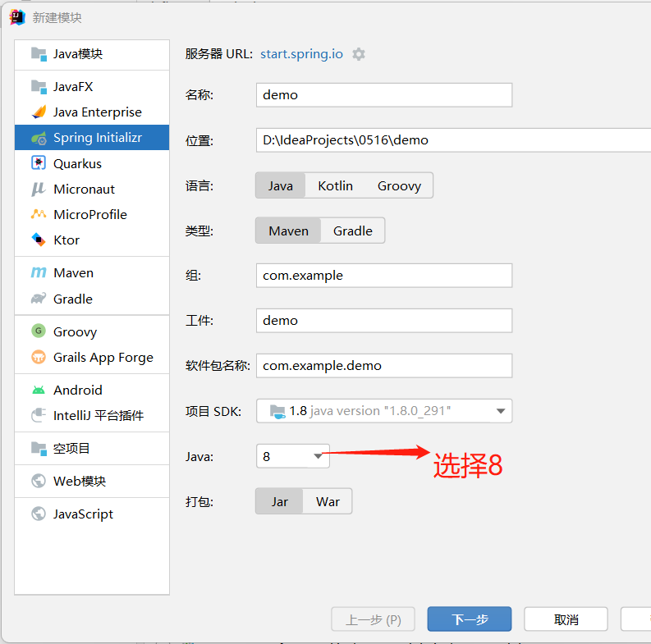Click the 工件 input field
Screen dimensions: 651x644
384,321
